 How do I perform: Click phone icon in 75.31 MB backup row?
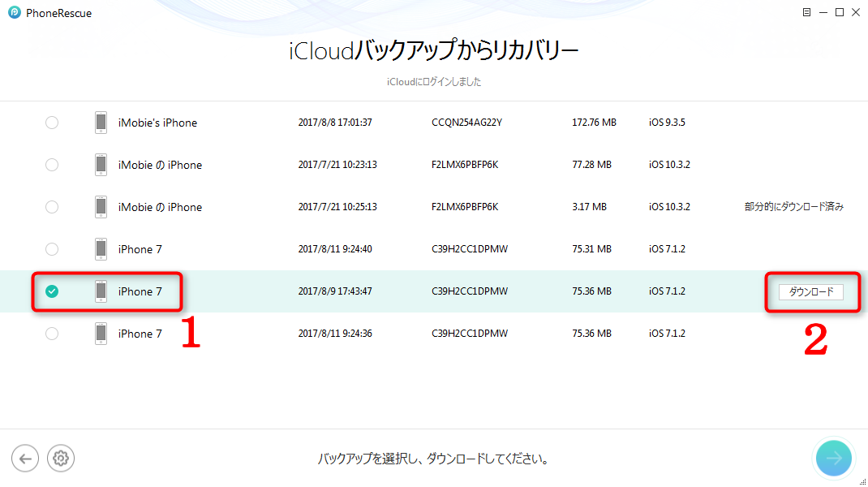click(101, 248)
